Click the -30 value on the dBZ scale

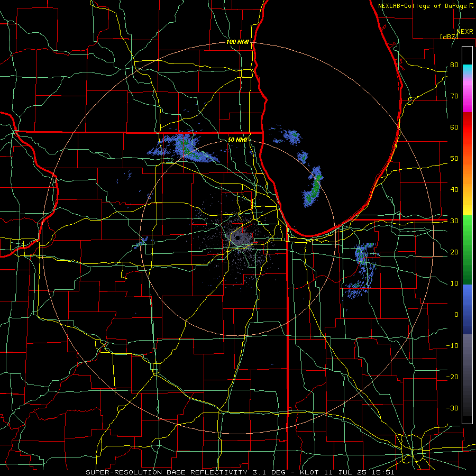(452, 408)
